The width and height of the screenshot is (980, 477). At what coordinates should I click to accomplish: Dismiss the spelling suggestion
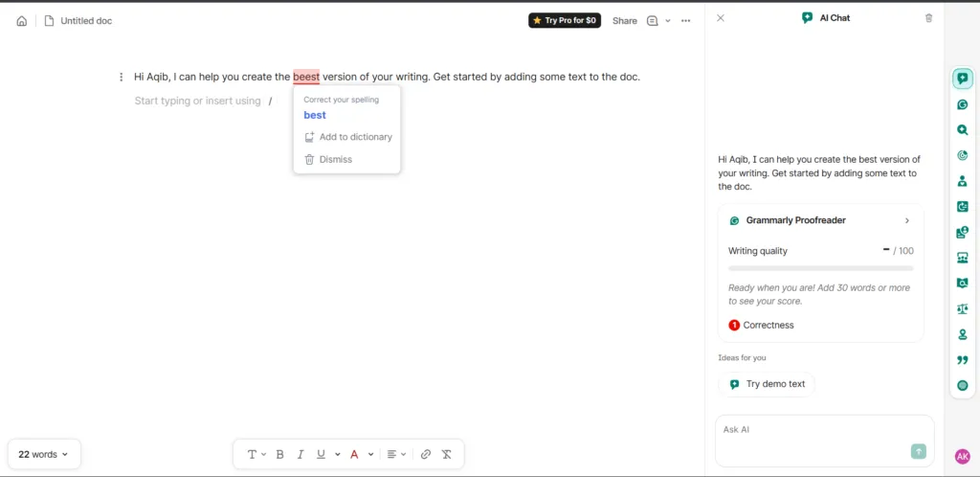(x=328, y=159)
